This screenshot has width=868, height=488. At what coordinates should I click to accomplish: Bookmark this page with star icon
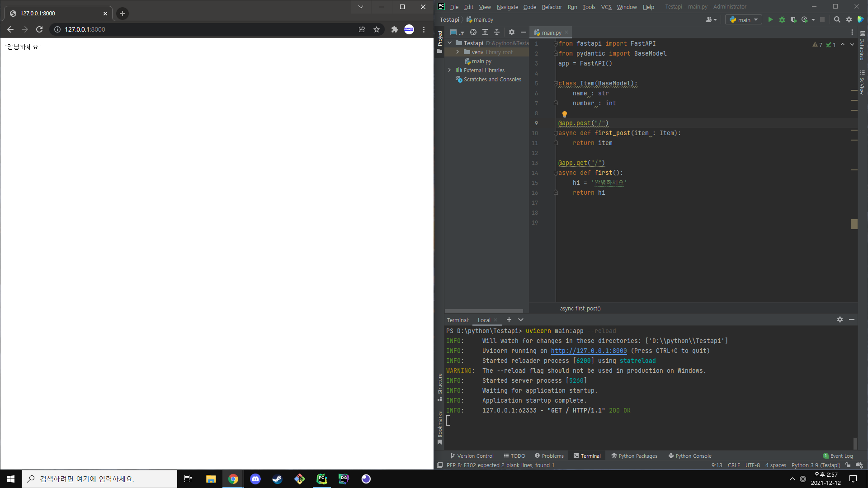[x=377, y=29]
